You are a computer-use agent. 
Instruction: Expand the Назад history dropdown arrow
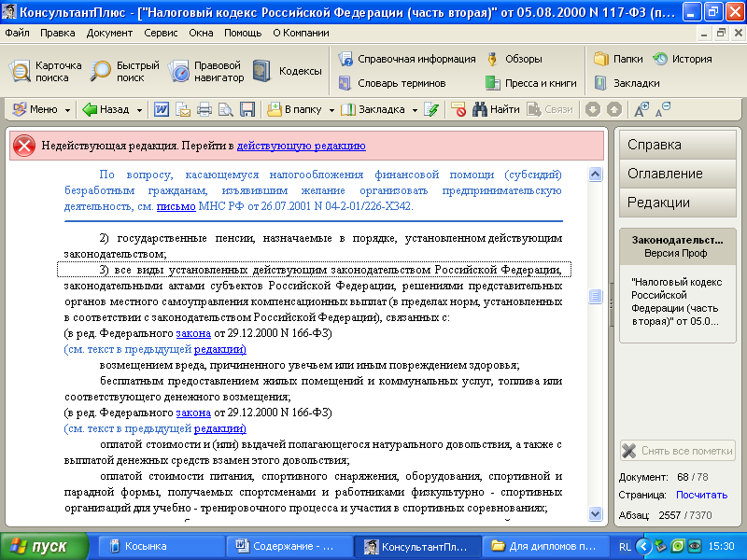(139, 110)
